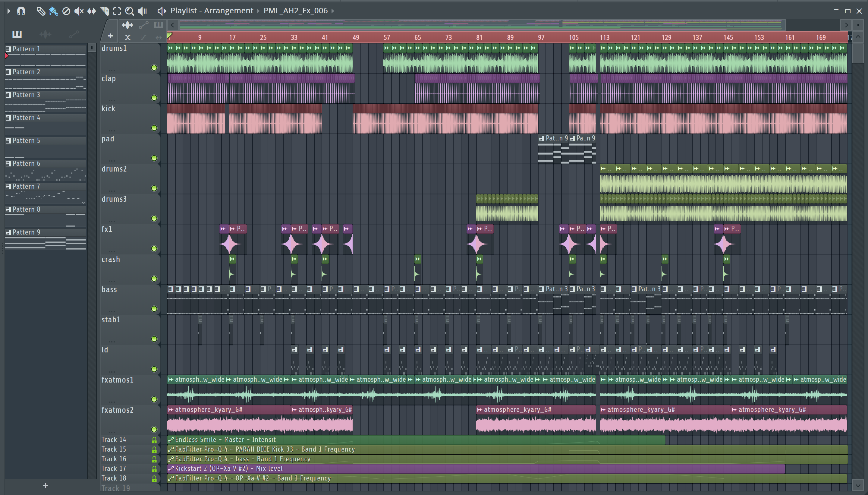The image size is (868, 495).
Task: Select the Mute tool
Action: pos(79,11)
